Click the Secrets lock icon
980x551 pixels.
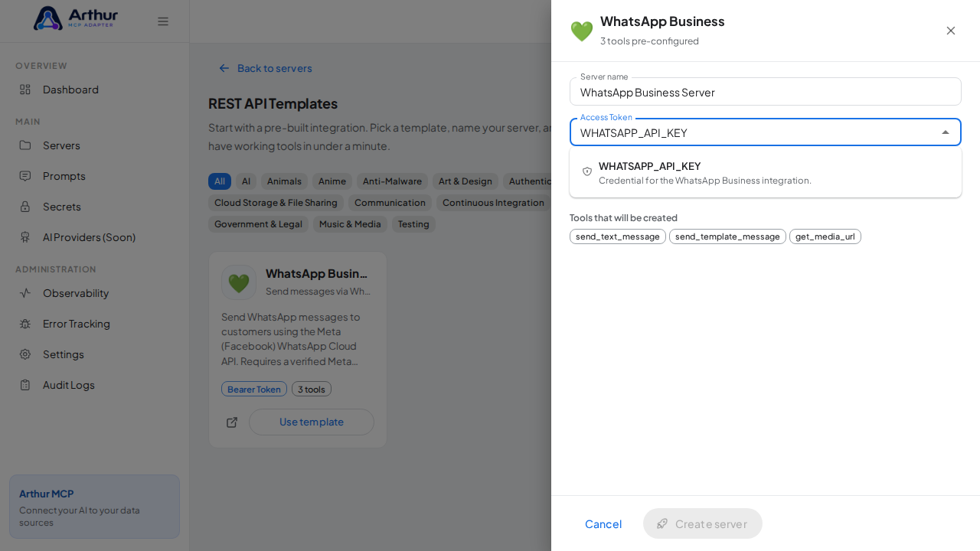coord(25,207)
